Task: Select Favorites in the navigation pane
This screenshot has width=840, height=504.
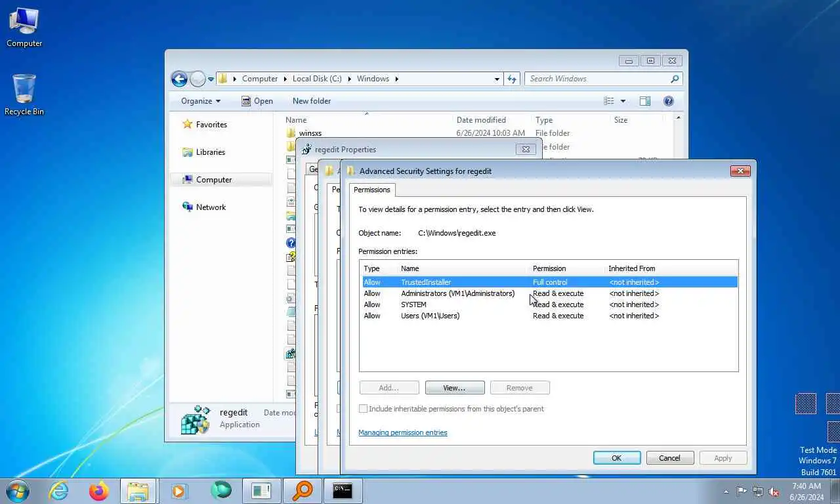Action: tap(211, 125)
